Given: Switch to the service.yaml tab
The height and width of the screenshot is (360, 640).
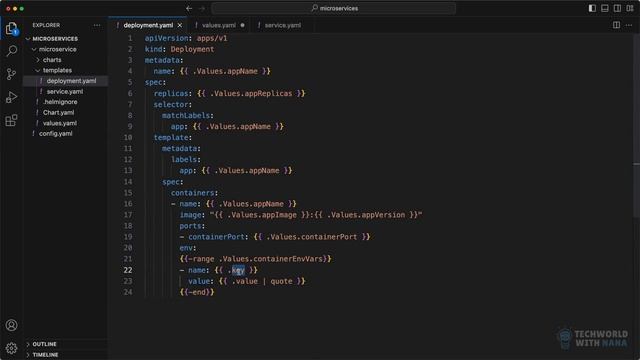Looking at the screenshot, I should pyautogui.click(x=282, y=25).
